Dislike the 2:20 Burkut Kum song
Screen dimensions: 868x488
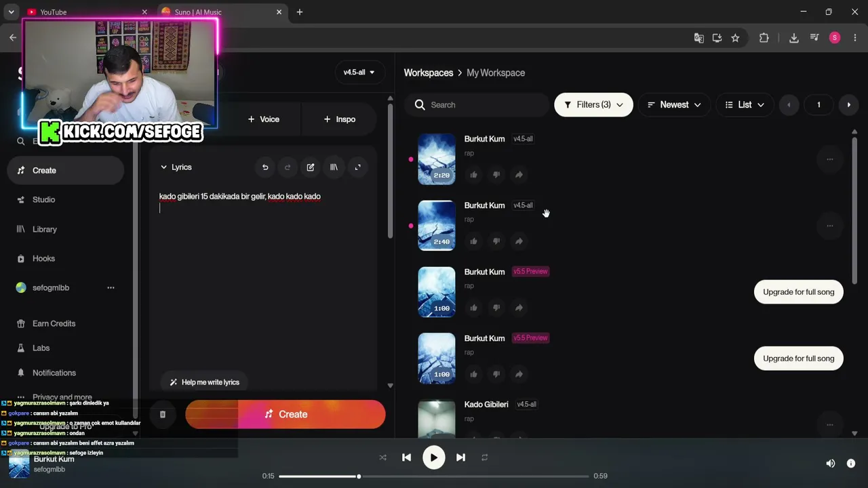coord(496,175)
